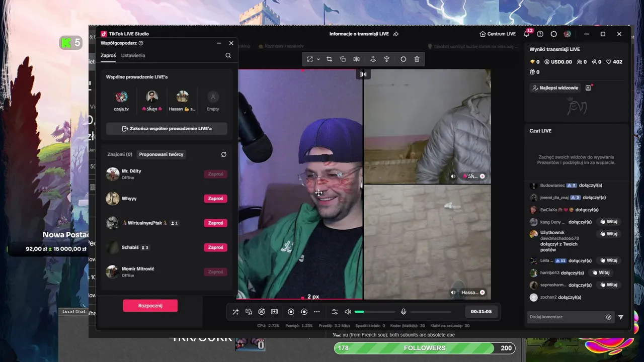Viewport: 644px width, 362px height.
Task: Welcome Leila with Witaj button
Action: 608,260
